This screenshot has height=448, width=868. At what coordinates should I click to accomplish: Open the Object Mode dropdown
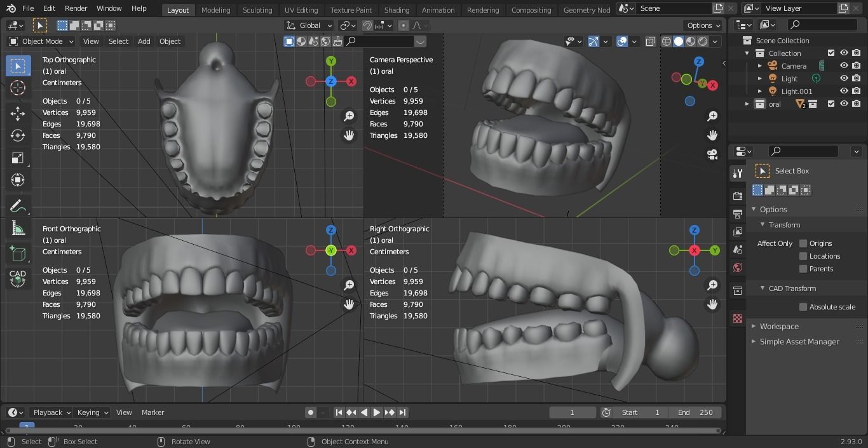(x=41, y=41)
